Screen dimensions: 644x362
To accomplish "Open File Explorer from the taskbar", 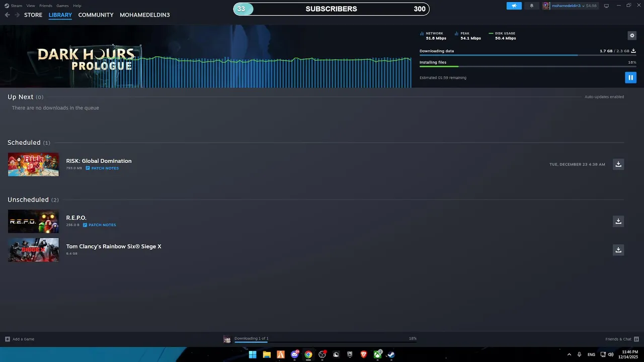I will (267, 354).
